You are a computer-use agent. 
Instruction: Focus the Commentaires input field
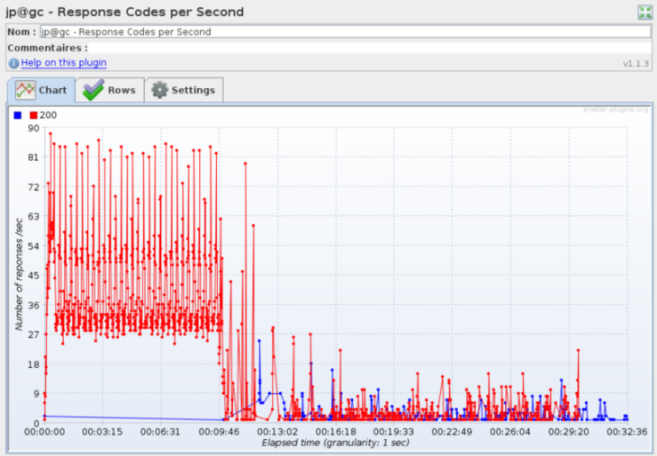click(x=370, y=47)
